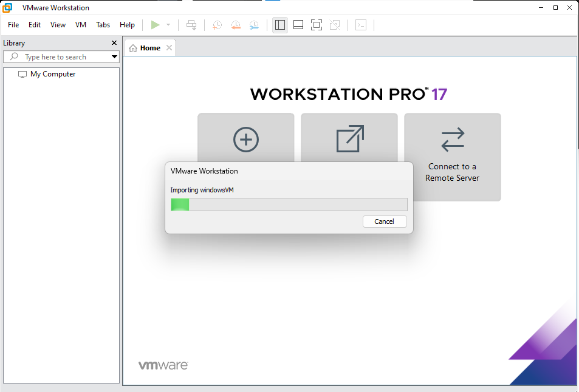This screenshot has height=392, width=579.
Task: Open the Help menu
Action: (x=127, y=25)
